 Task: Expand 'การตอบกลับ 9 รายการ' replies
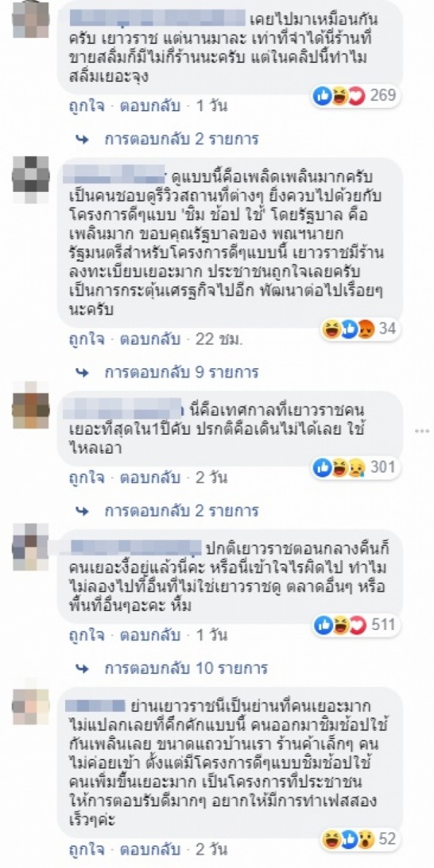pyautogui.click(x=181, y=372)
